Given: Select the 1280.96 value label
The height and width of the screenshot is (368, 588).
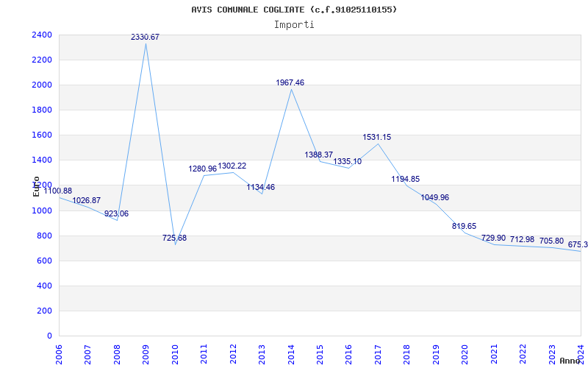Looking at the screenshot, I should (x=203, y=169).
